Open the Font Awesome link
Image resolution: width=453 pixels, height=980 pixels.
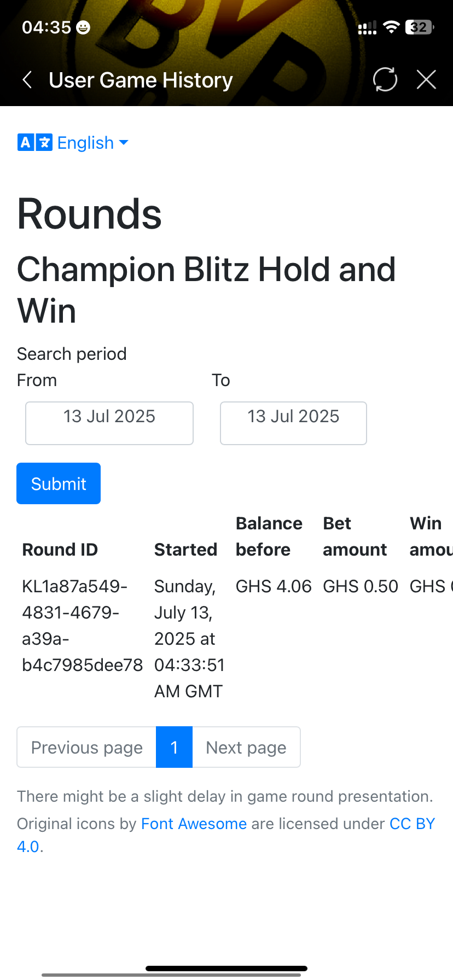pos(194,824)
